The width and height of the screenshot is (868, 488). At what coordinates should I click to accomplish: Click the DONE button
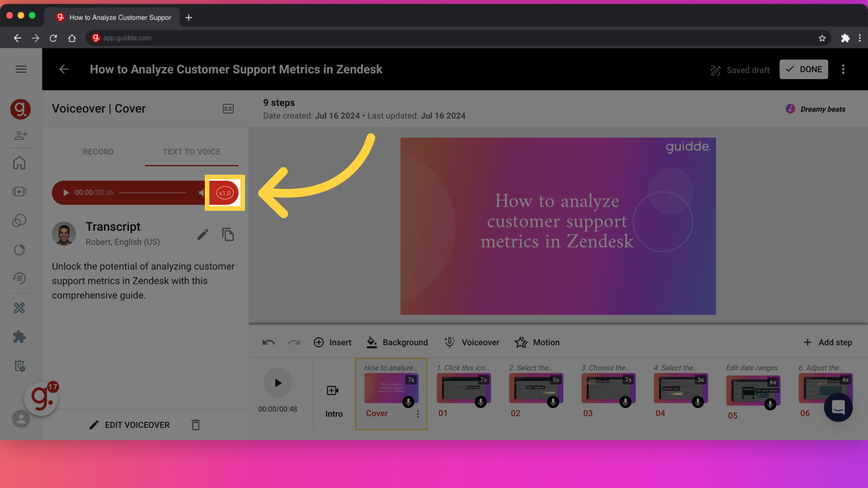coord(804,69)
